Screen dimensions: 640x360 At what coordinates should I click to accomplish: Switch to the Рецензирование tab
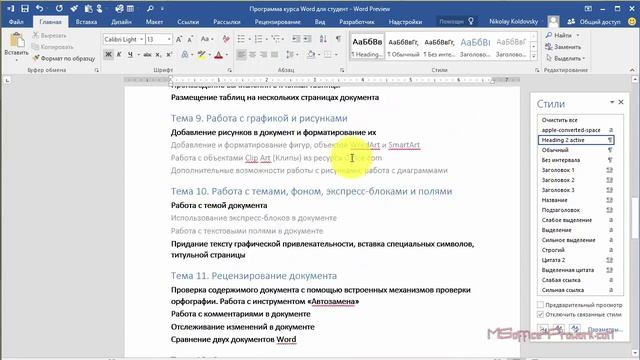(x=278, y=22)
